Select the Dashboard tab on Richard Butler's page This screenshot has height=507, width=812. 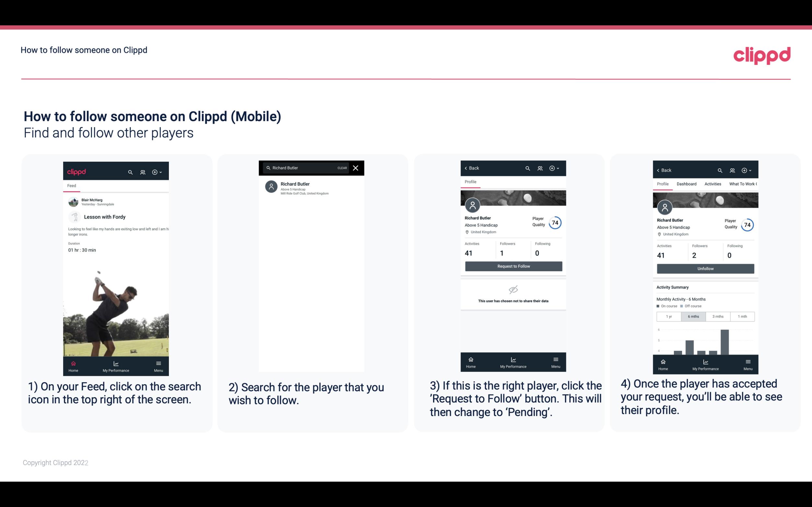coord(687,184)
